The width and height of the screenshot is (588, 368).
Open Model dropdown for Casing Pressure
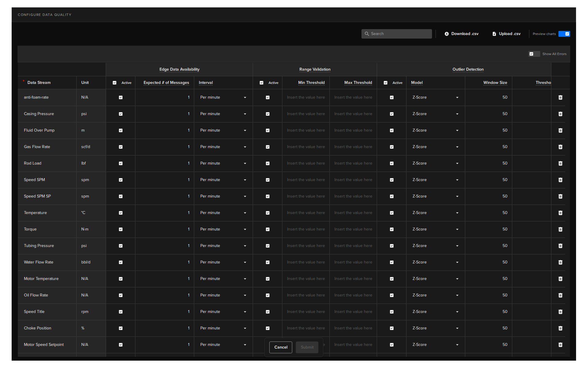click(x=435, y=114)
